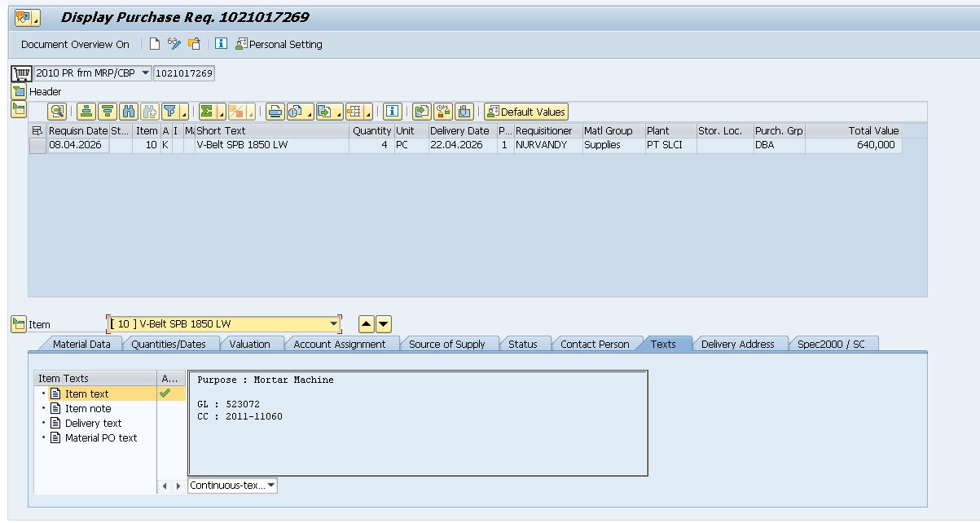Viewport: 980px width, 523px height.
Task: Open the Delivery Address tab
Action: coord(736,344)
